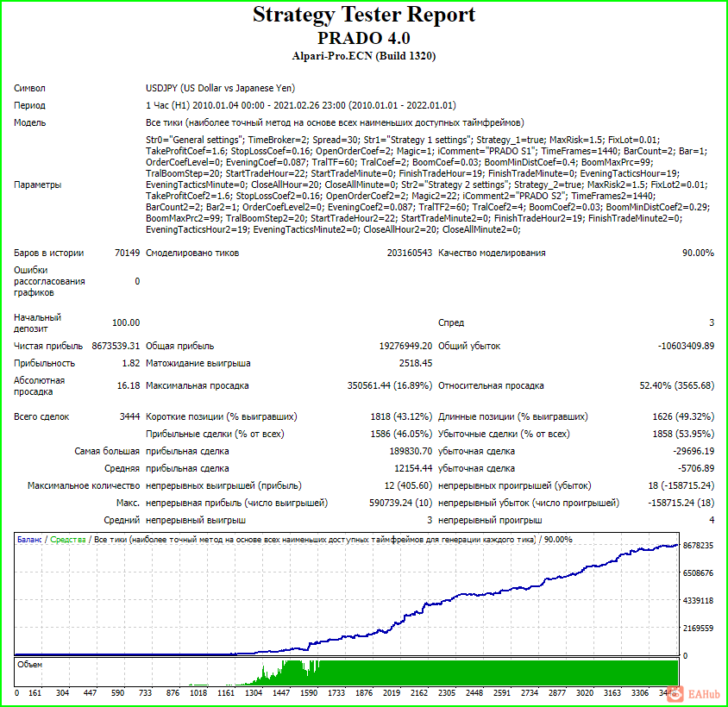Click the "Символ" label
The image size is (728, 707).
tap(29, 88)
